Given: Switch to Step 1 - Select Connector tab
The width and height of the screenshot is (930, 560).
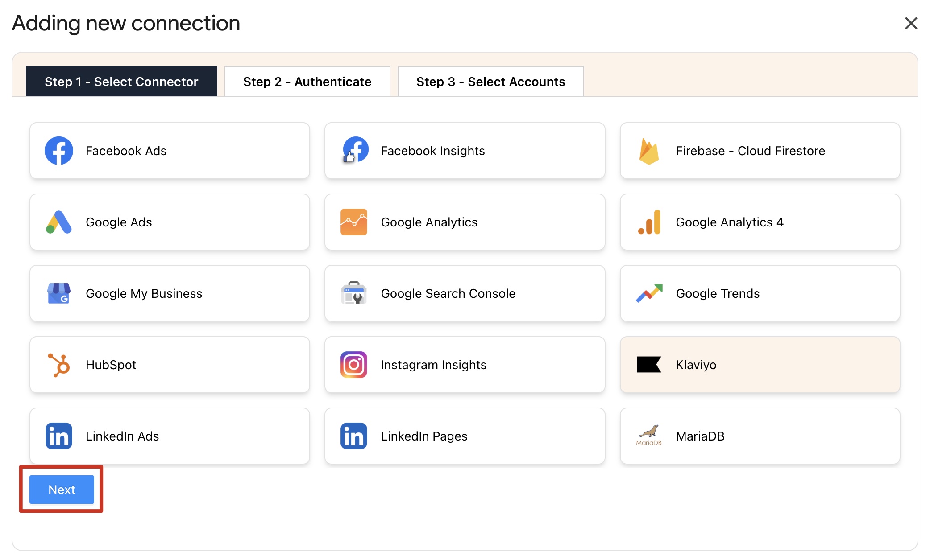Looking at the screenshot, I should (121, 82).
